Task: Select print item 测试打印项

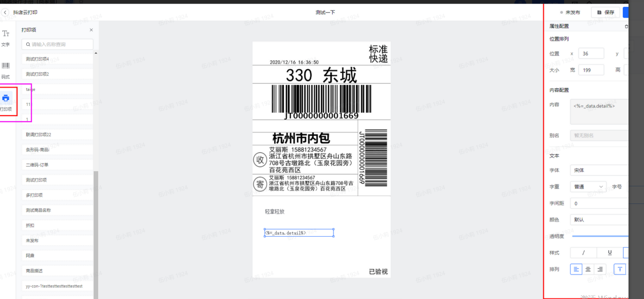Action: point(57,180)
